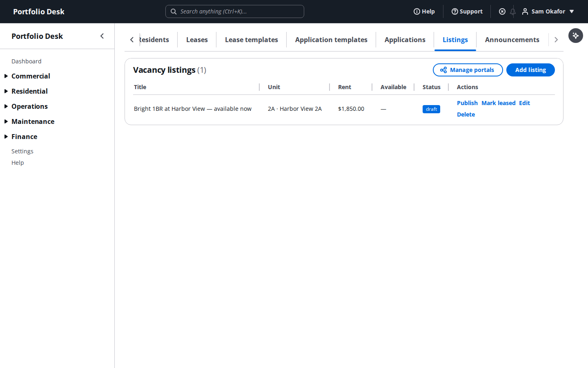
Task: Open Support from the top bar
Action: 467,11
